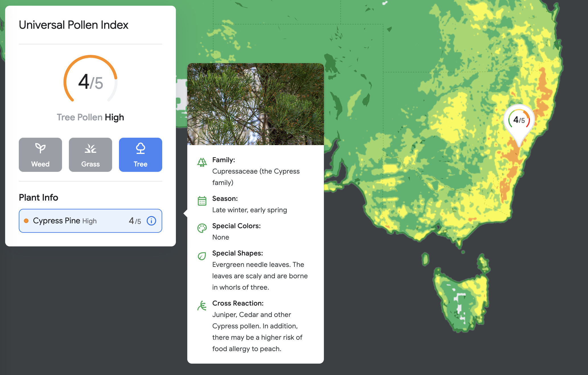Viewport: 588px width, 375px height.
Task: Click the Special Colors palette icon
Action: coord(202,228)
